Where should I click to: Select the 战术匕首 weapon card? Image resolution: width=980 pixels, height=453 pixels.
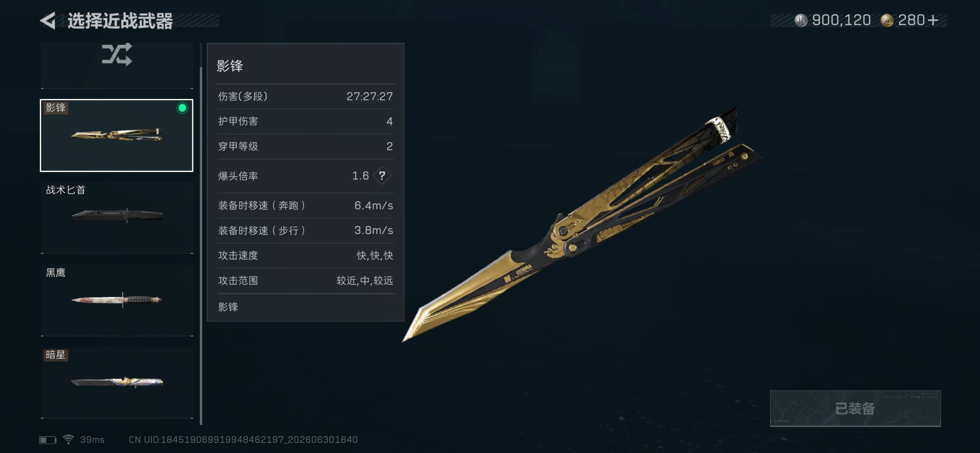tap(117, 218)
